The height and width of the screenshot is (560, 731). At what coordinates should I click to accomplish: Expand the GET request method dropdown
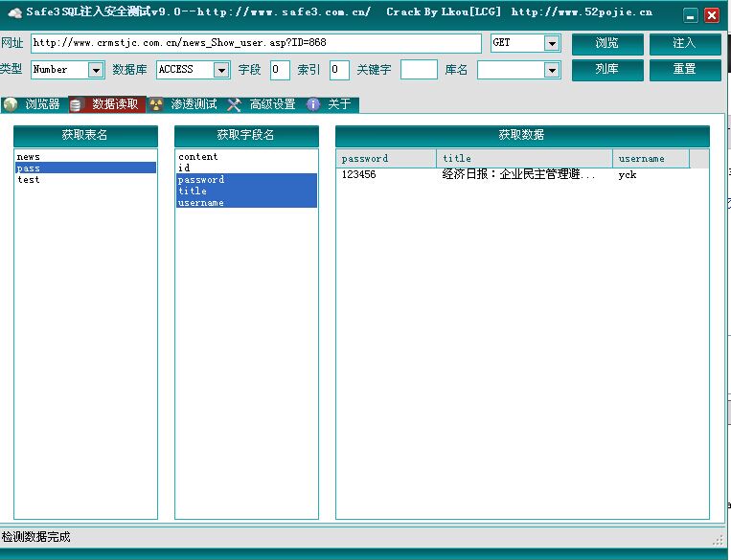(552, 43)
